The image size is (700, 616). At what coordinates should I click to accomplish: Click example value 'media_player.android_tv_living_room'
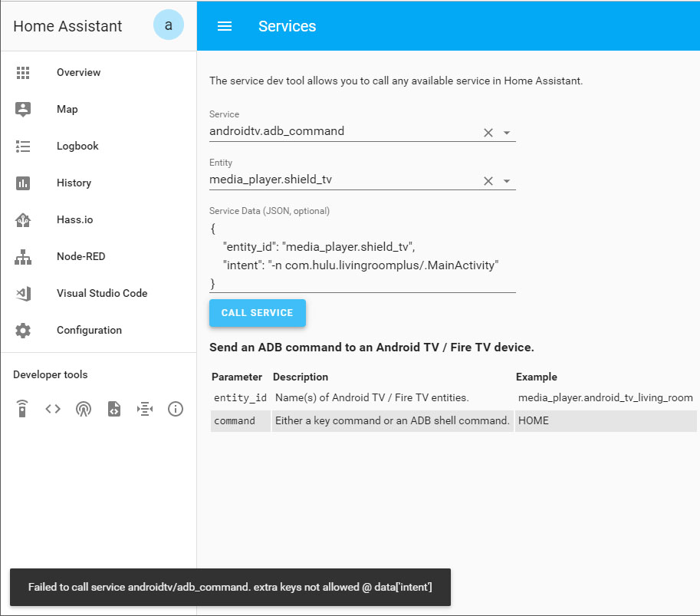click(606, 397)
